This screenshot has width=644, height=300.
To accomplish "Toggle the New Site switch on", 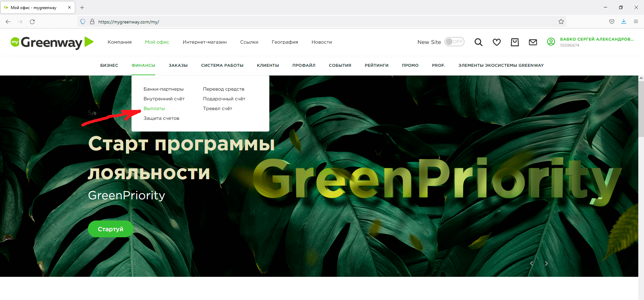I will tap(454, 42).
